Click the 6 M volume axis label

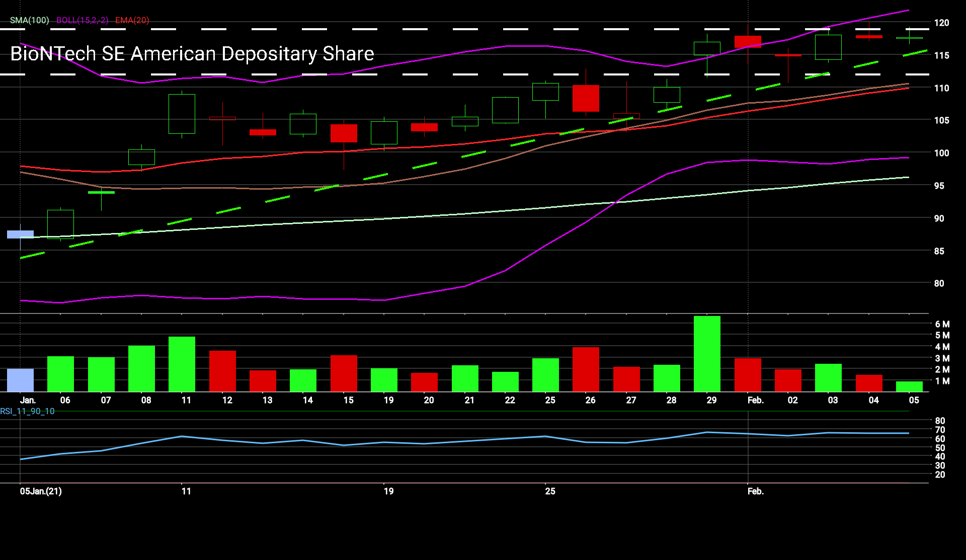coord(942,324)
